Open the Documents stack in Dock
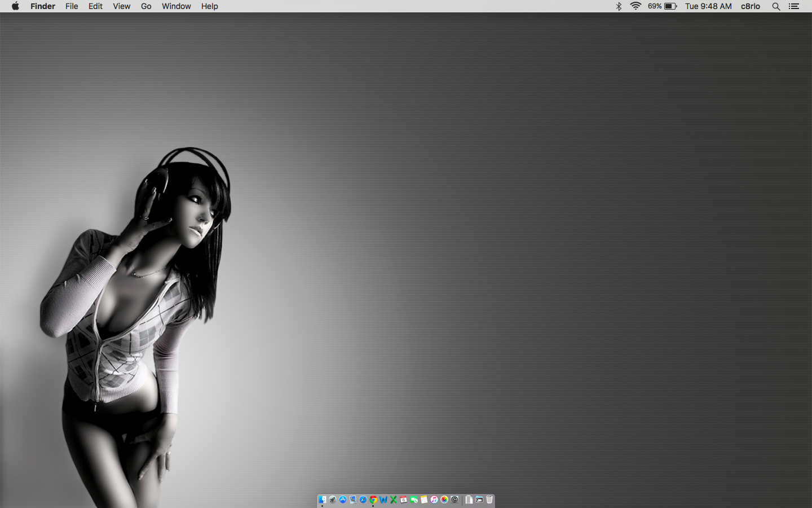Screen dimensions: 812x508 coord(469,500)
